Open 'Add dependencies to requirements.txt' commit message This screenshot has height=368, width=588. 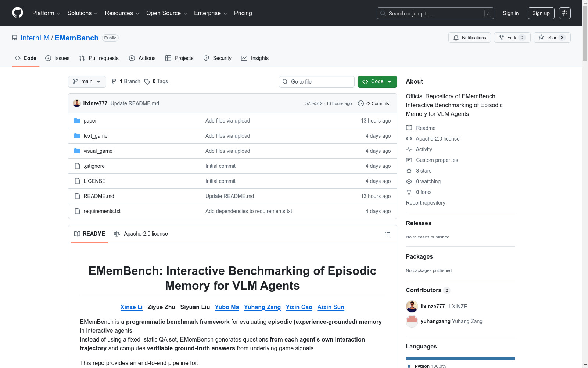(x=249, y=211)
